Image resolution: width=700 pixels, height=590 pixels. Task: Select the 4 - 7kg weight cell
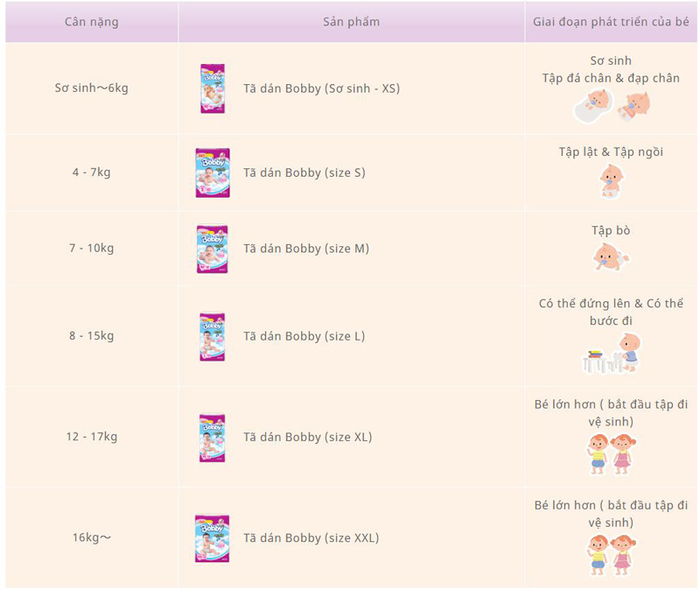point(92,172)
